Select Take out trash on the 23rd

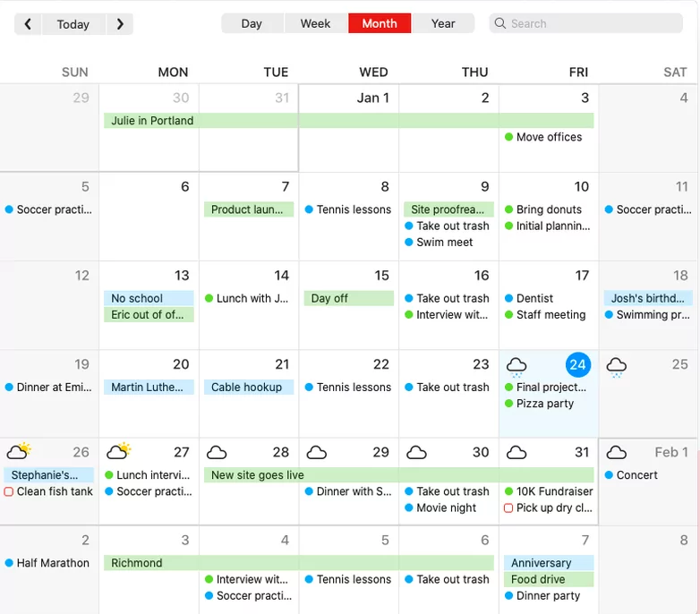[447, 387]
